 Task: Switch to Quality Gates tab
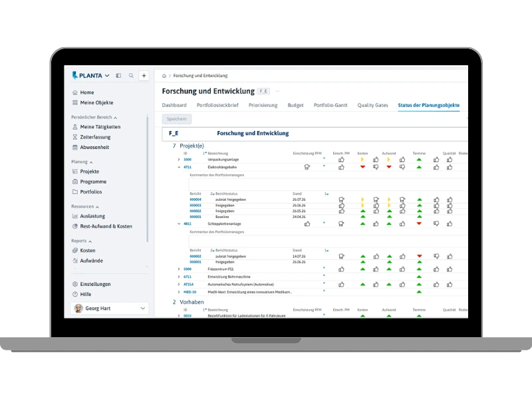[372, 105]
